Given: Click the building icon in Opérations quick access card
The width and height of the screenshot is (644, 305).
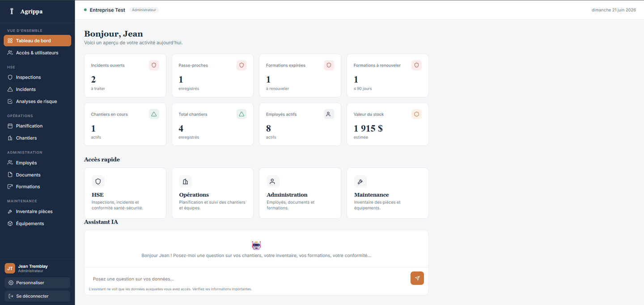Looking at the screenshot, I should tap(185, 181).
